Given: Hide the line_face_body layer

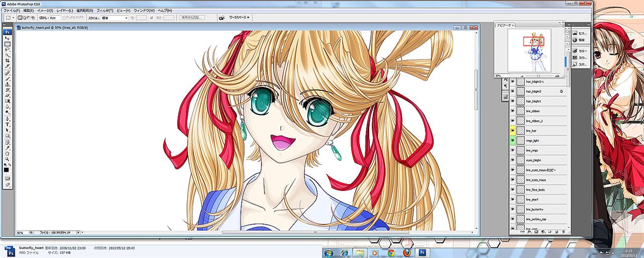Looking at the screenshot, I should point(513,190).
